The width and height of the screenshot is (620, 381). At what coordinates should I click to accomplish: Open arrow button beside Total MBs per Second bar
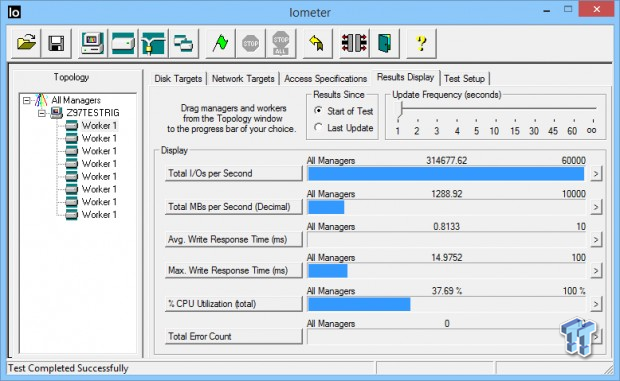[596, 207]
